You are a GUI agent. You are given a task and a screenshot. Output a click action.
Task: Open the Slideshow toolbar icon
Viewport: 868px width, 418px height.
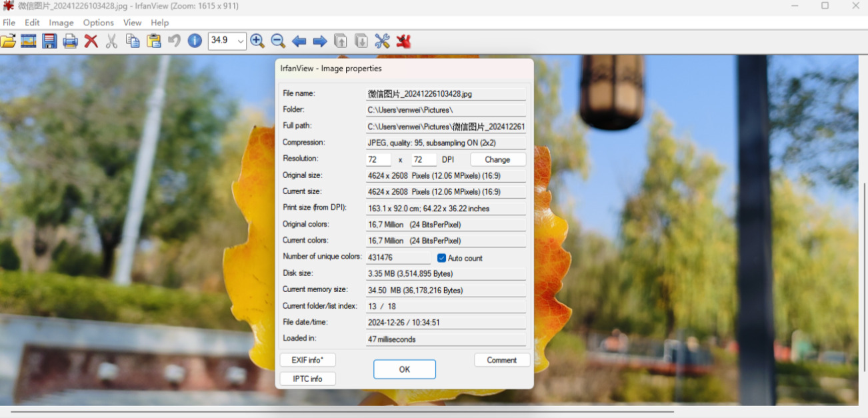29,41
